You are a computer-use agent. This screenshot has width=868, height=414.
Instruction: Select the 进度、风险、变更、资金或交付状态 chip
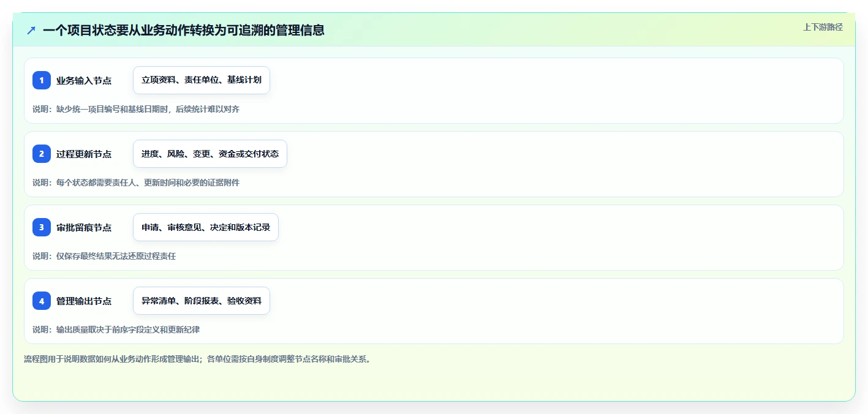210,154
